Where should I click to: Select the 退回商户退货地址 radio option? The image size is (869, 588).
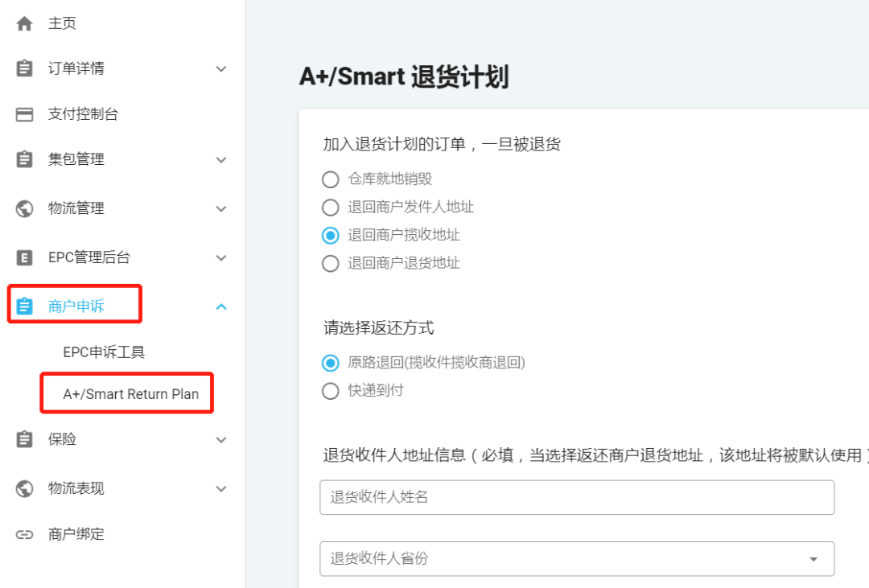(x=330, y=263)
